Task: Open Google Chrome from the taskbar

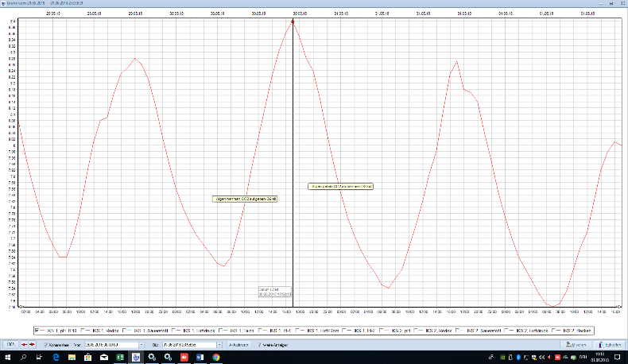Action: pyautogui.click(x=215, y=358)
